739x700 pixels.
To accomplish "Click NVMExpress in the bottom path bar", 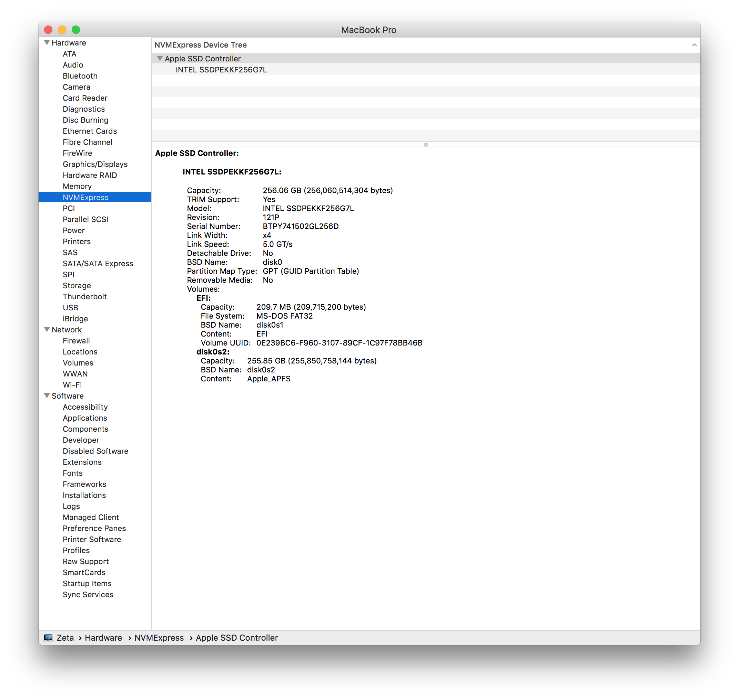I will pyautogui.click(x=159, y=638).
